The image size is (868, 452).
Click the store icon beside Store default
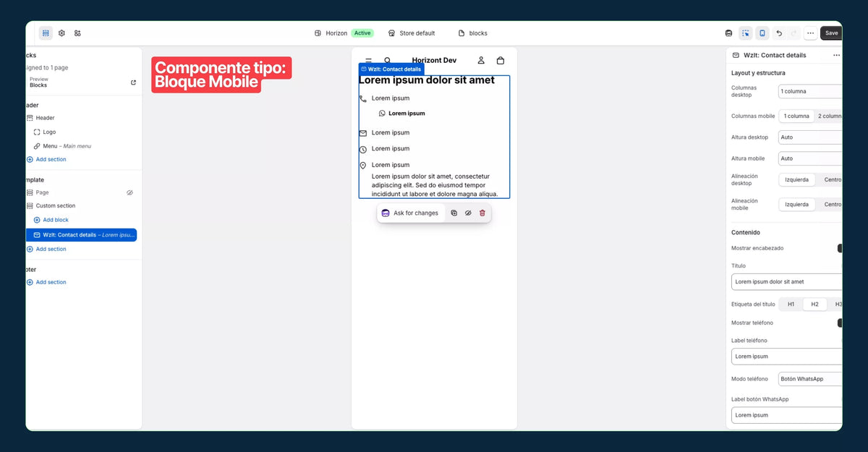[391, 33]
